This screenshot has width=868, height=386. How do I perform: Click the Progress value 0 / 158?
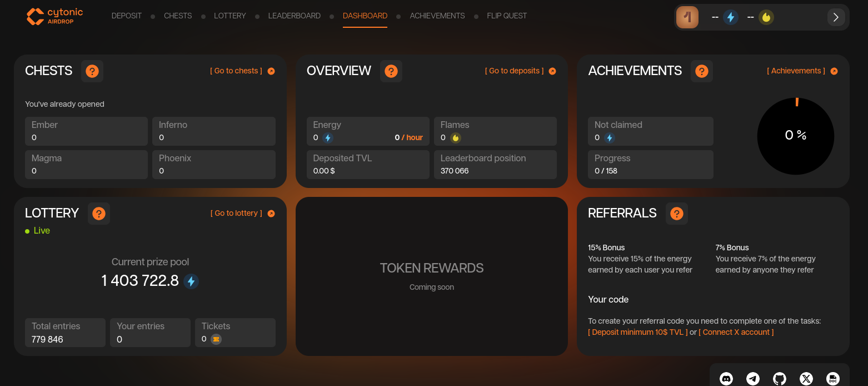(606, 171)
